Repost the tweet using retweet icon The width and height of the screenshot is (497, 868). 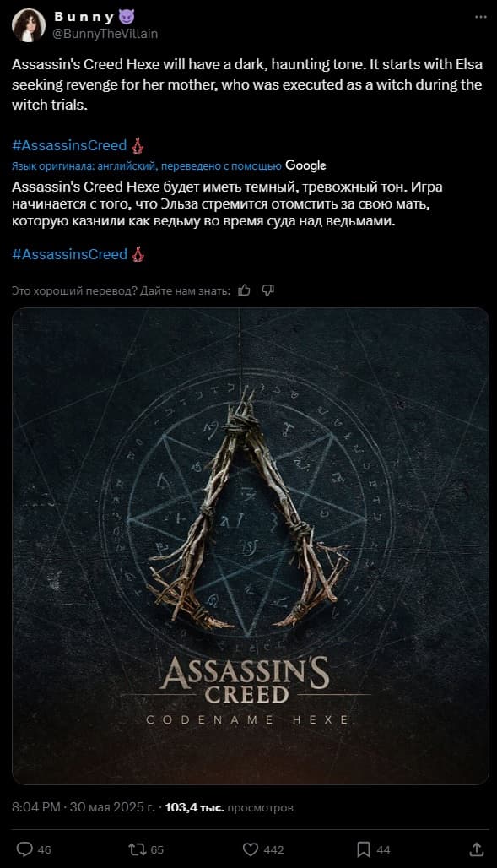(136, 849)
